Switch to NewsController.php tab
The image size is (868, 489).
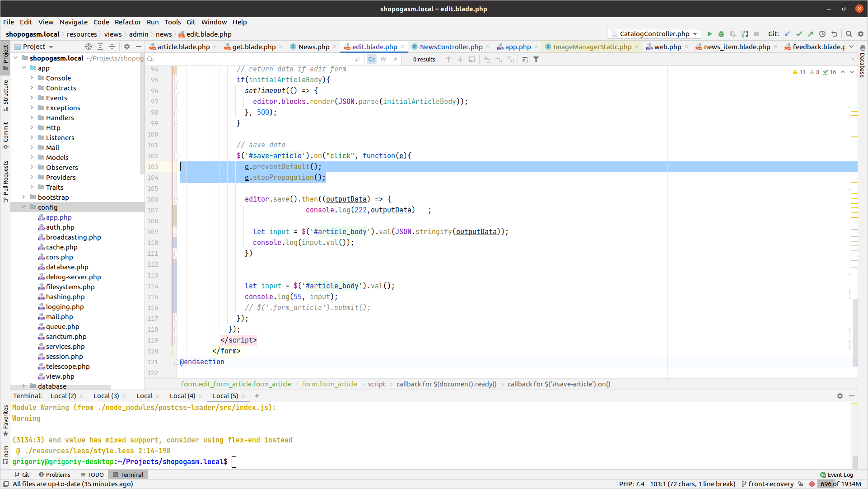coord(451,47)
